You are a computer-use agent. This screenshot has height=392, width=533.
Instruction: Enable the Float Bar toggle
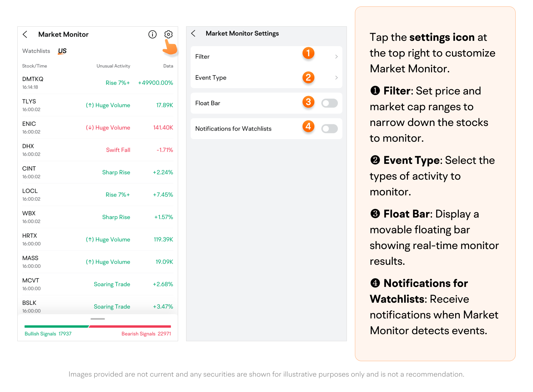[x=330, y=103]
